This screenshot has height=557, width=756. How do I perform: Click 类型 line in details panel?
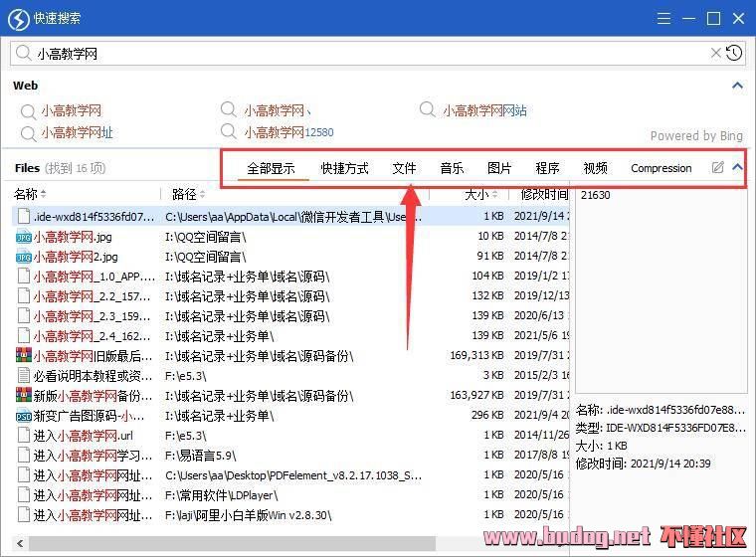pyautogui.click(x=661, y=428)
